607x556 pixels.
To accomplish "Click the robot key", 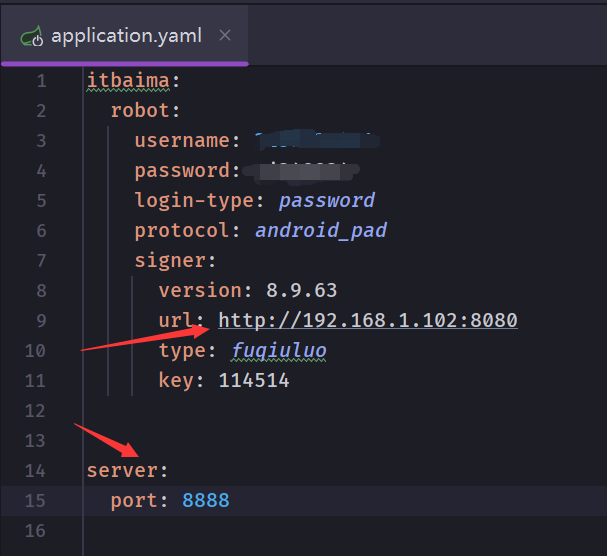I will [139, 110].
